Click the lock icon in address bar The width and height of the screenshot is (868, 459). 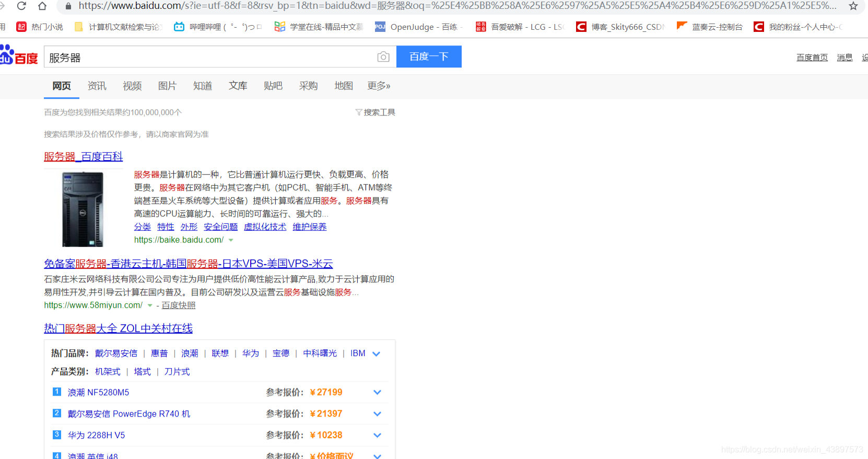pos(68,6)
